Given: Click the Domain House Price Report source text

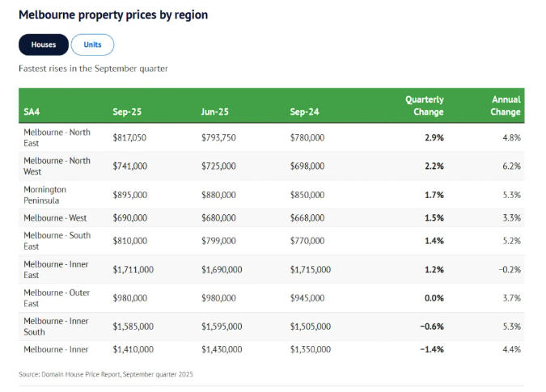Looking at the screenshot, I should 106,374.
